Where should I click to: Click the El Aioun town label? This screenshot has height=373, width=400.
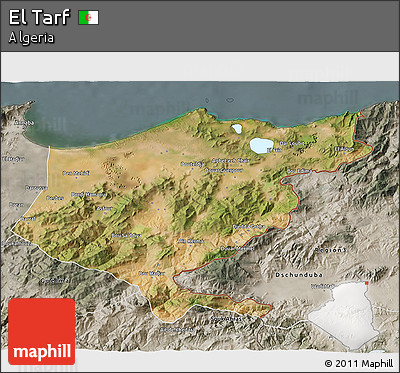click(x=344, y=149)
